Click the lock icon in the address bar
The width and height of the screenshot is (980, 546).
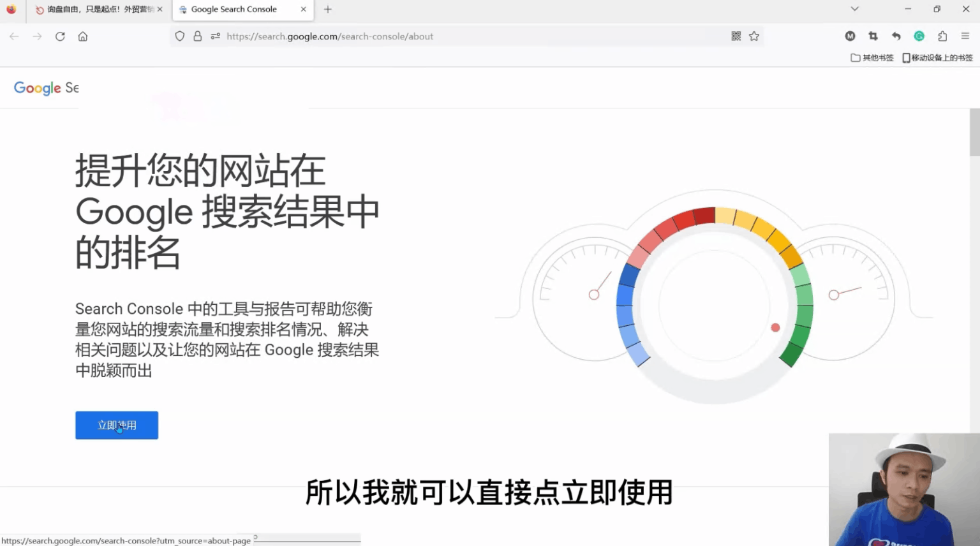[197, 36]
